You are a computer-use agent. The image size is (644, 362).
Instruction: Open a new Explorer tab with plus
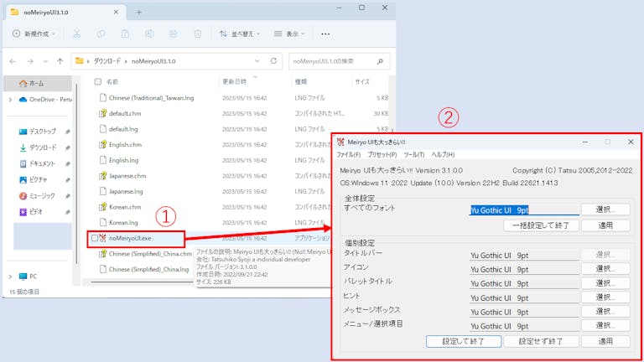(139, 13)
